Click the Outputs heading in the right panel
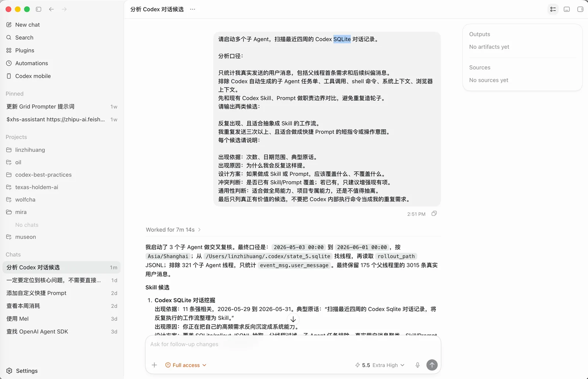588x379 pixels. [x=480, y=34]
